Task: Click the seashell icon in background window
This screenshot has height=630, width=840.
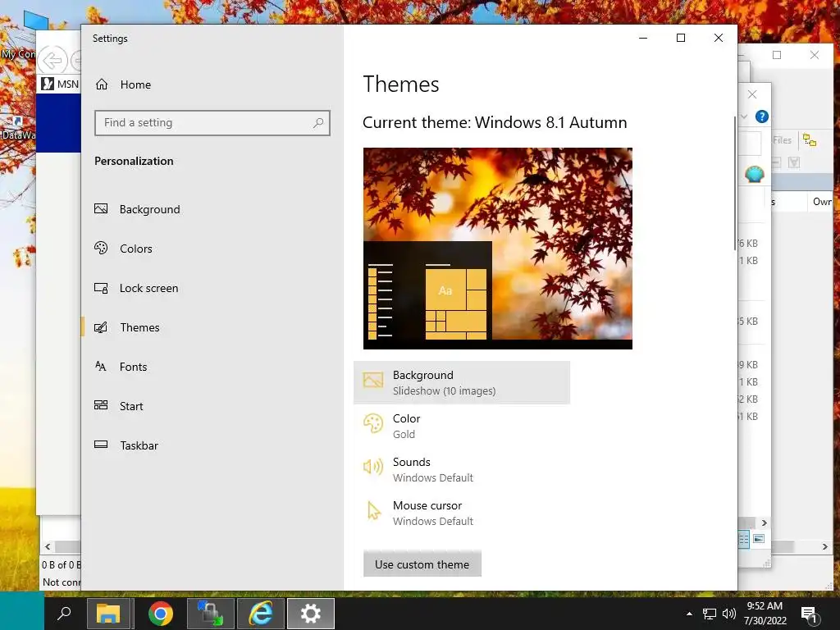Action: click(x=755, y=174)
